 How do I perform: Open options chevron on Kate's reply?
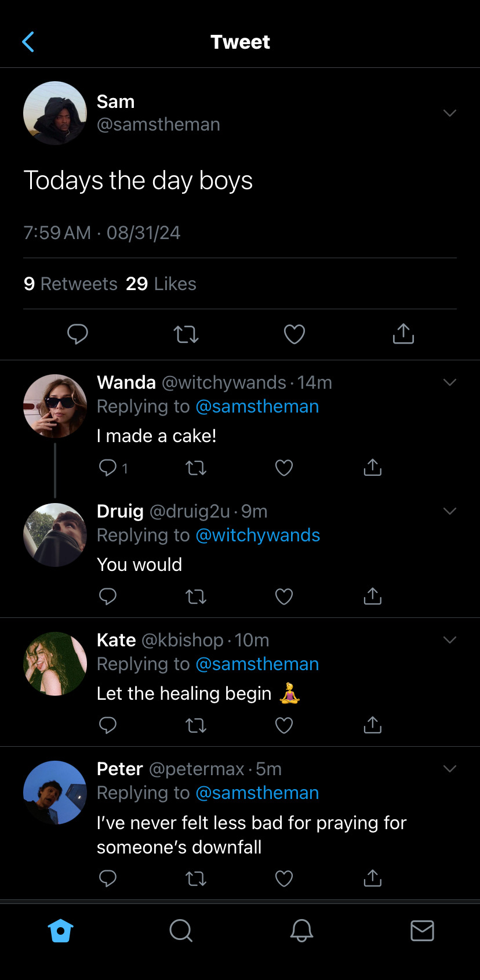(x=450, y=639)
